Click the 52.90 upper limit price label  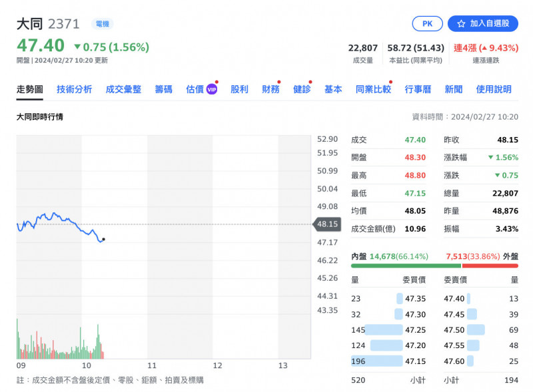pos(327,139)
